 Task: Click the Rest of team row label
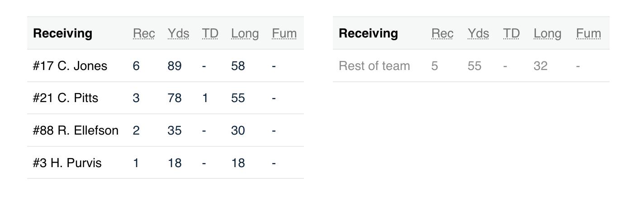[374, 66]
